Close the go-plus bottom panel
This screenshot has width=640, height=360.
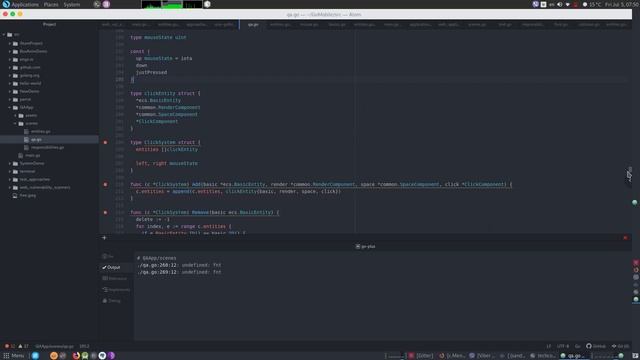click(x=625, y=238)
